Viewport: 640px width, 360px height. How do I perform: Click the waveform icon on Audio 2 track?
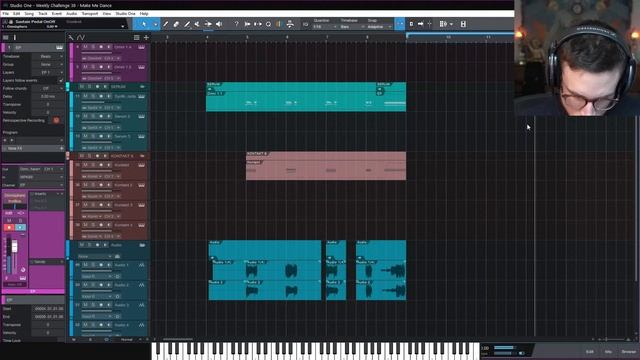tap(141, 285)
